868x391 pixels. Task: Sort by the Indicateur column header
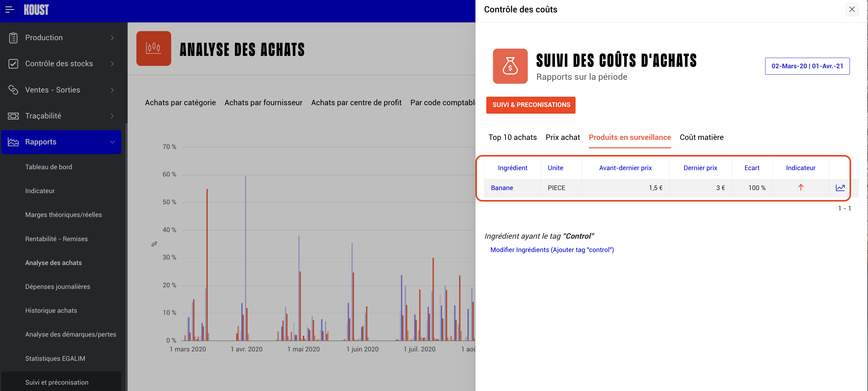801,168
